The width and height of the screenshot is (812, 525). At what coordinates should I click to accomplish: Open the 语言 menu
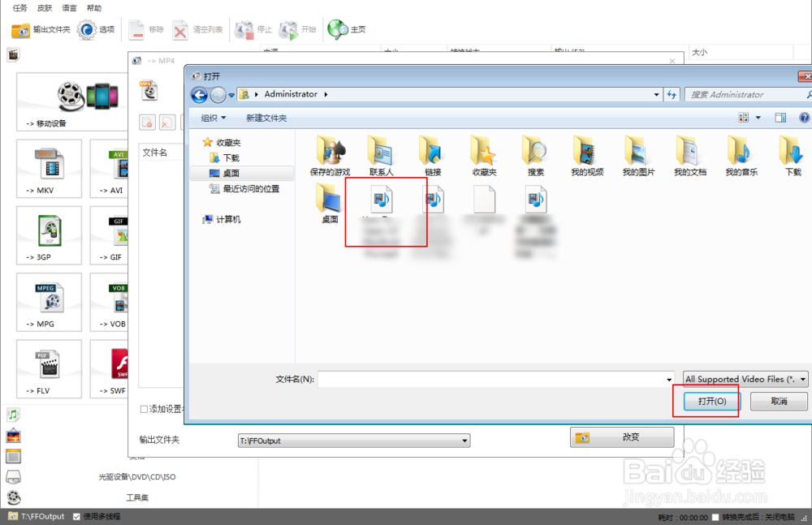point(69,8)
